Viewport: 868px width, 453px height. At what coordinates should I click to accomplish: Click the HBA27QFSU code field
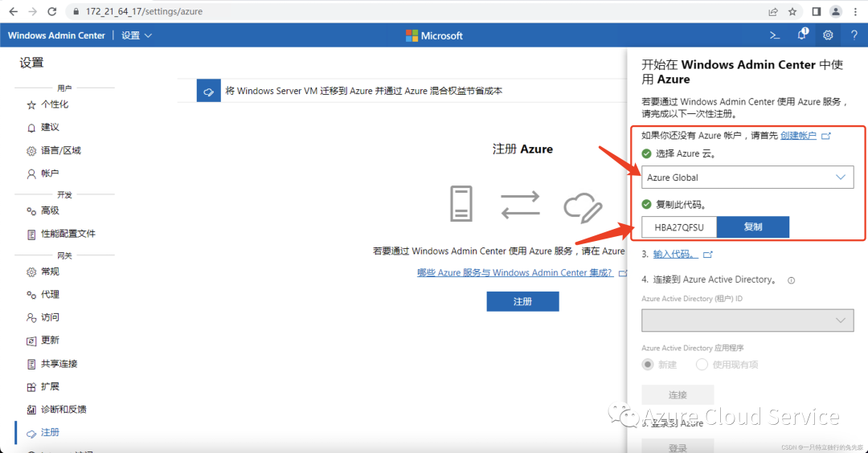pyautogui.click(x=679, y=227)
